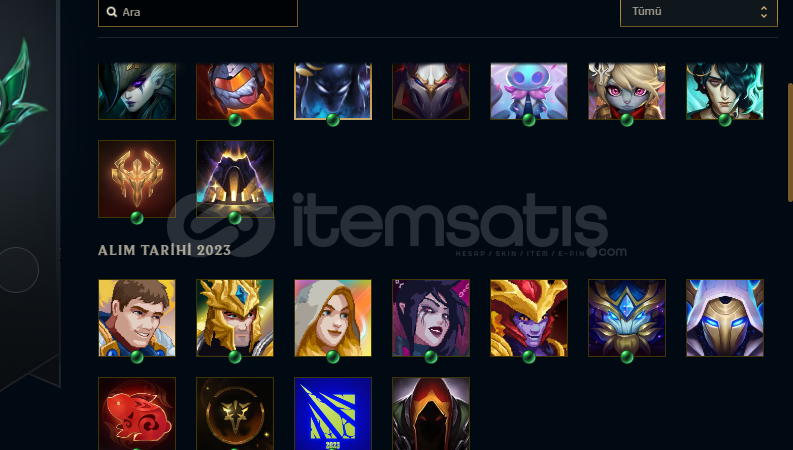This screenshot has height=450, width=793.
Task: Select the blue 2023 claw-mark icon
Action: (x=333, y=414)
